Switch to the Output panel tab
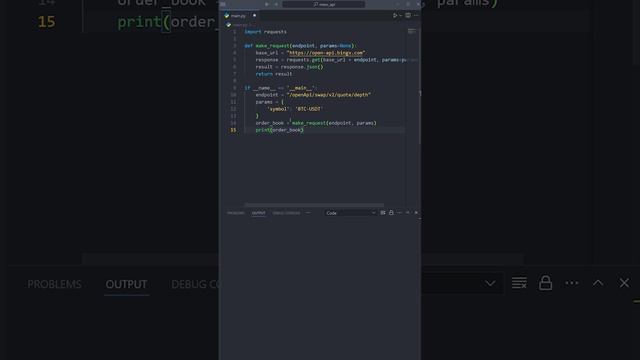This screenshot has height=360, width=640. coord(258,213)
